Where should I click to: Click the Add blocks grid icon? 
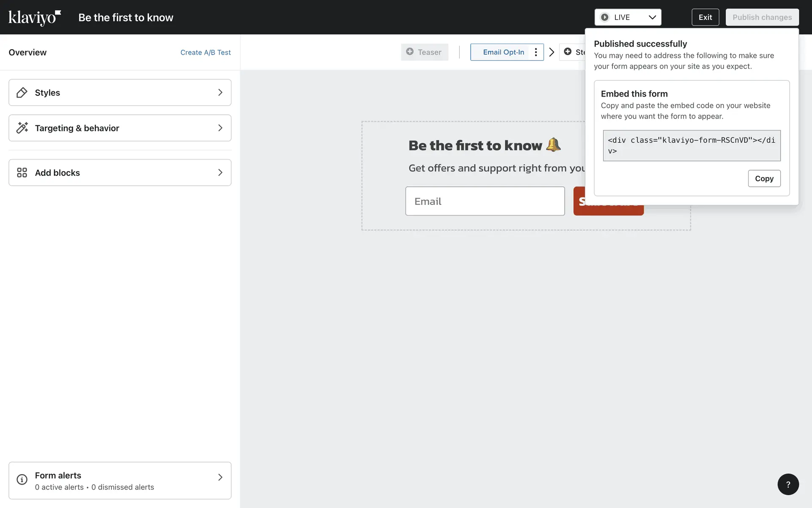(x=22, y=173)
